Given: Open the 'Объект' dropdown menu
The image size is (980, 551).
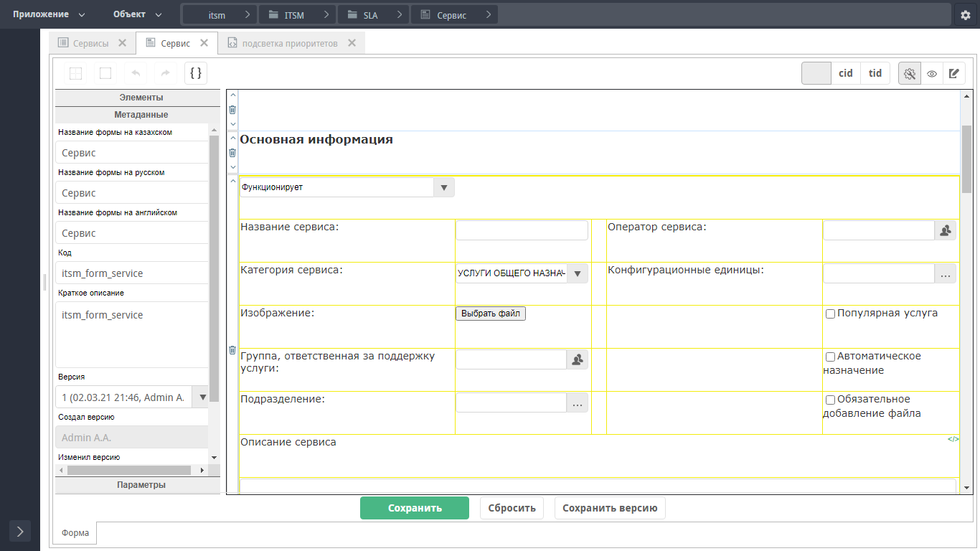Looking at the screenshot, I should [137, 14].
